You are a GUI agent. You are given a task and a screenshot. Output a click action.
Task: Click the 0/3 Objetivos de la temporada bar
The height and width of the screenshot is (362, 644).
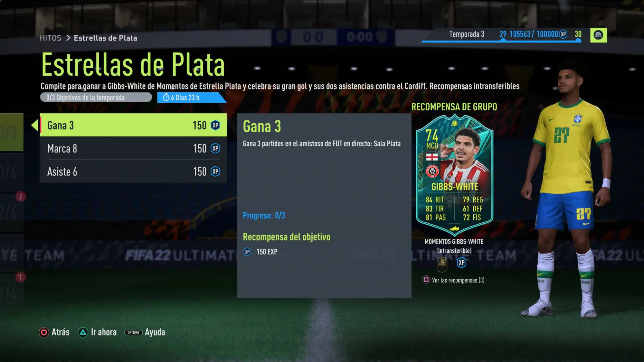click(96, 97)
